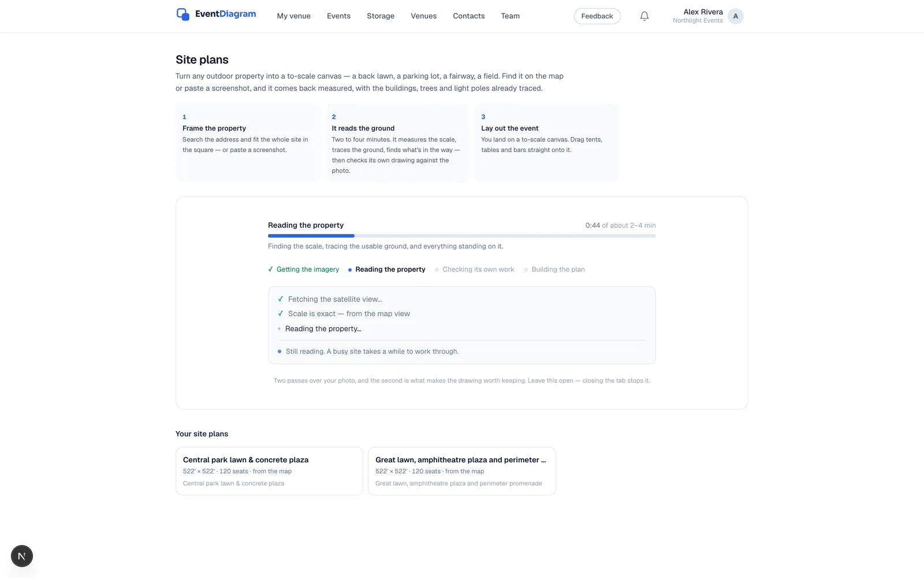924x578 pixels.
Task: Click check mark beside Scale is exact
Action: click(281, 314)
